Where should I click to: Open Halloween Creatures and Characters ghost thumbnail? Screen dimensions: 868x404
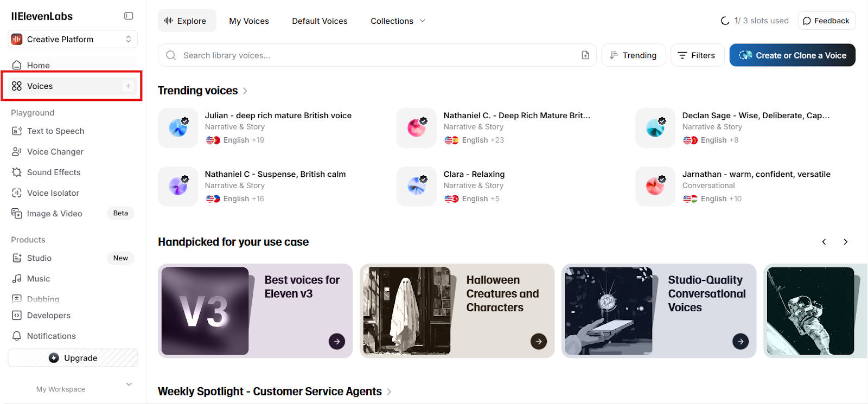coord(407,311)
